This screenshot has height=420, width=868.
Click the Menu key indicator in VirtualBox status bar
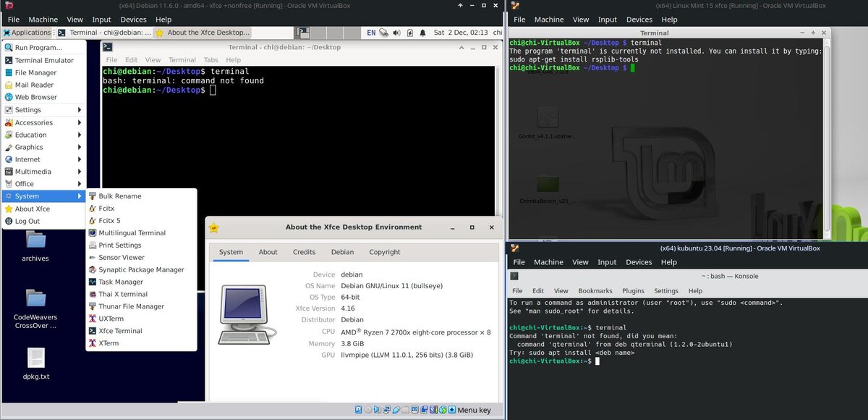pyautogui.click(x=474, y=410)
